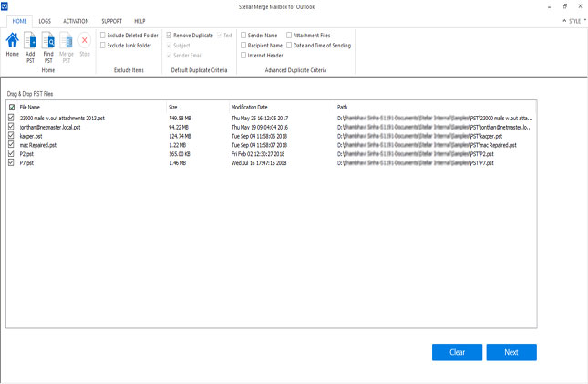Enable Exclude Deleted Folder

tap(103, 36)
